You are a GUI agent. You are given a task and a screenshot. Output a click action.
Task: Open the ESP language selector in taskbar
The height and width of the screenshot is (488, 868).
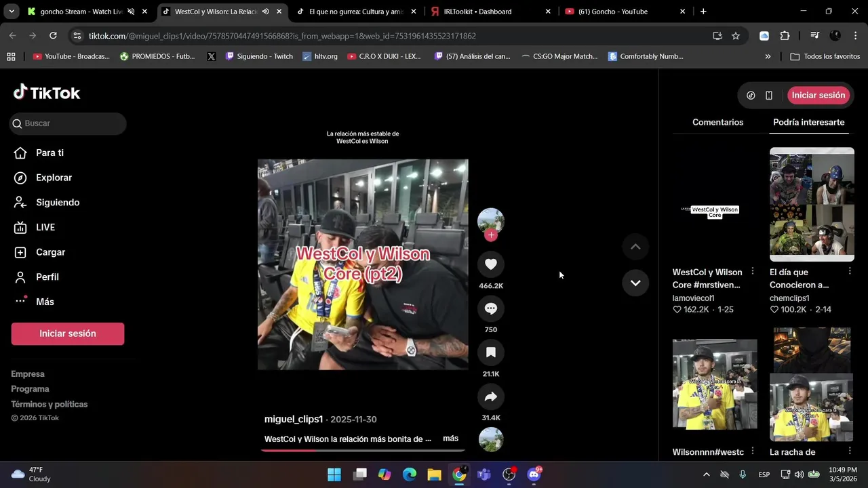tap(764, 474)
